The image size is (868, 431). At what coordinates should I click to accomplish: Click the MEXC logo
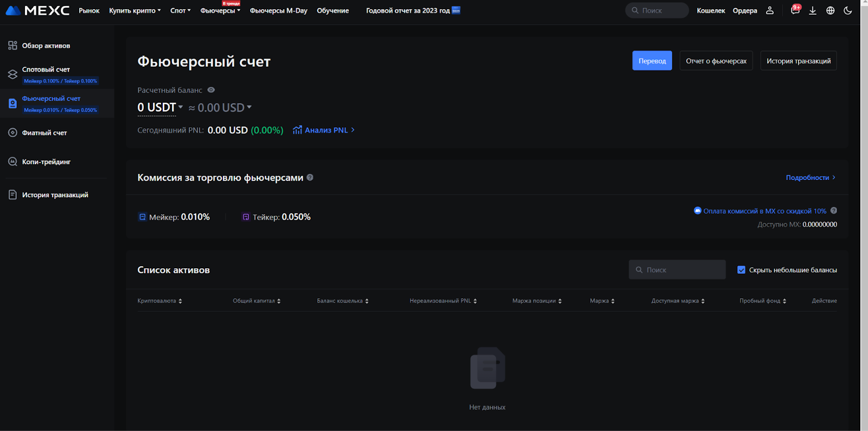click(x=37, y=10)
